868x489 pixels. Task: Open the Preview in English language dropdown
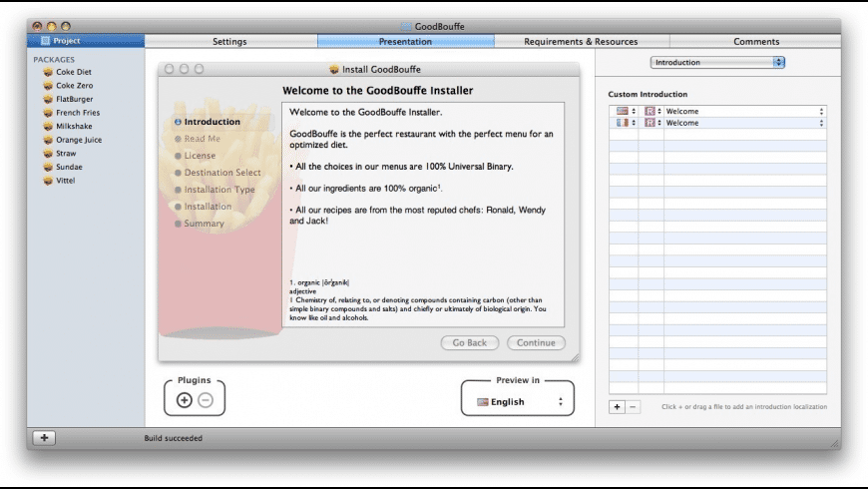pyautogui.click(x=521, y=402)
